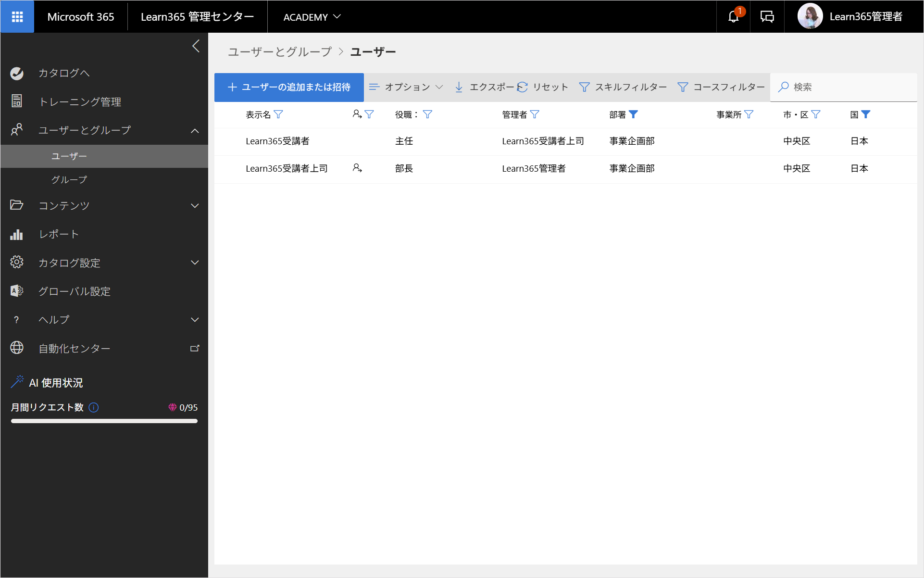Click the 自動化センター globe icon
924x578 pixels.
[x=17, y=348]
